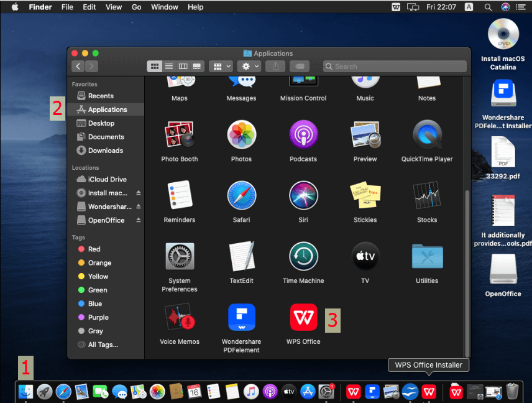Launch Wondershare PDFelement from Applications
The width and height of the screenshot is (532, 403).
241,318
